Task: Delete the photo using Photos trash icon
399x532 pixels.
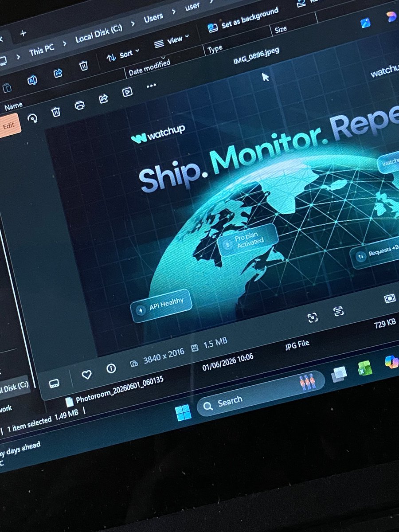Action: tap(55, 112)
